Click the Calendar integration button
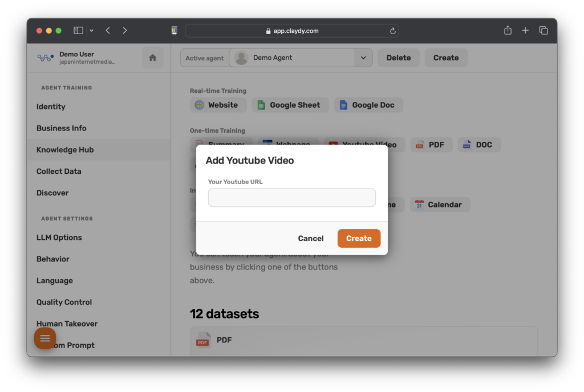Screen dimensions: 584x392 [x=439, y=205]
